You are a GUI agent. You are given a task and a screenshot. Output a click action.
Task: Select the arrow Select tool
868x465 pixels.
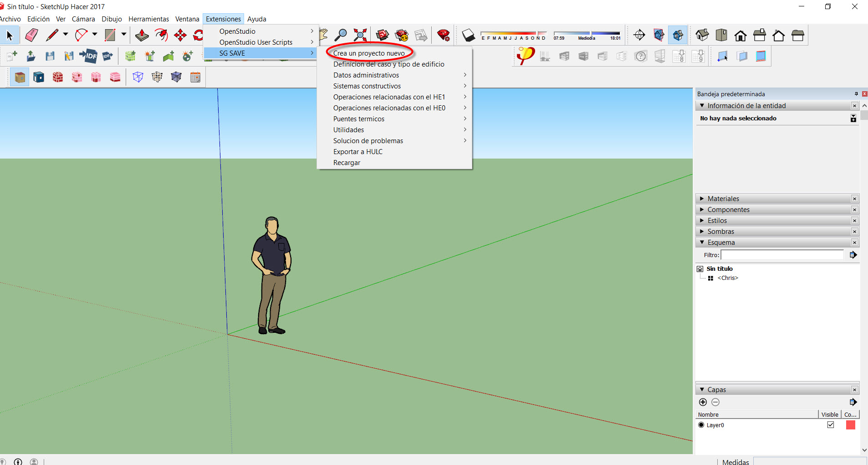[10, 35]
